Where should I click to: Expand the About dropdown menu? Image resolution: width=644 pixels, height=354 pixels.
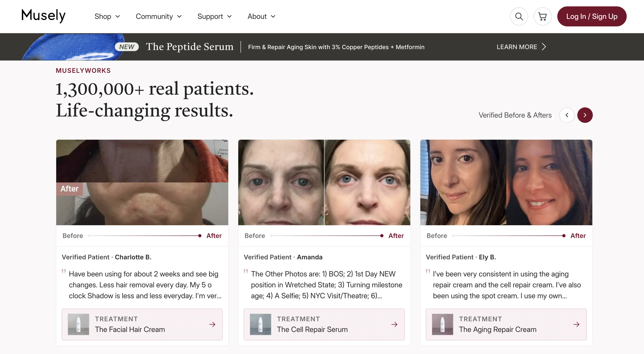(261, 17)
